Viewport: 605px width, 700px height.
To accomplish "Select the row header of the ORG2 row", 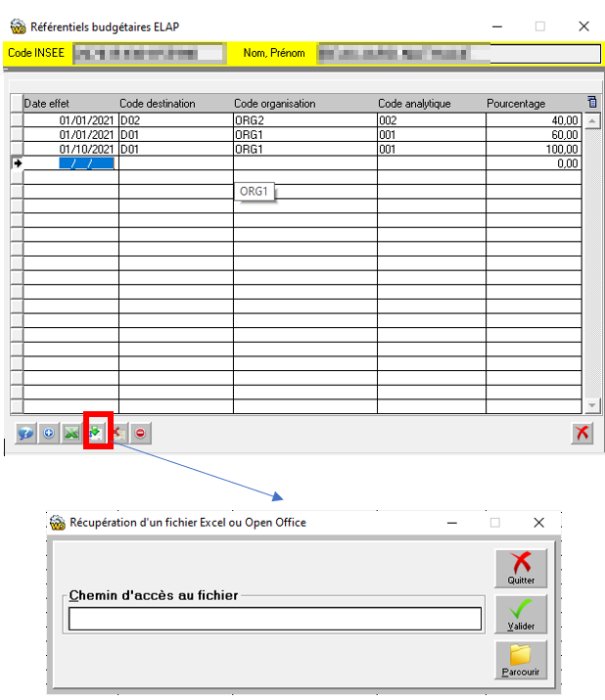I will pos(17,120).
